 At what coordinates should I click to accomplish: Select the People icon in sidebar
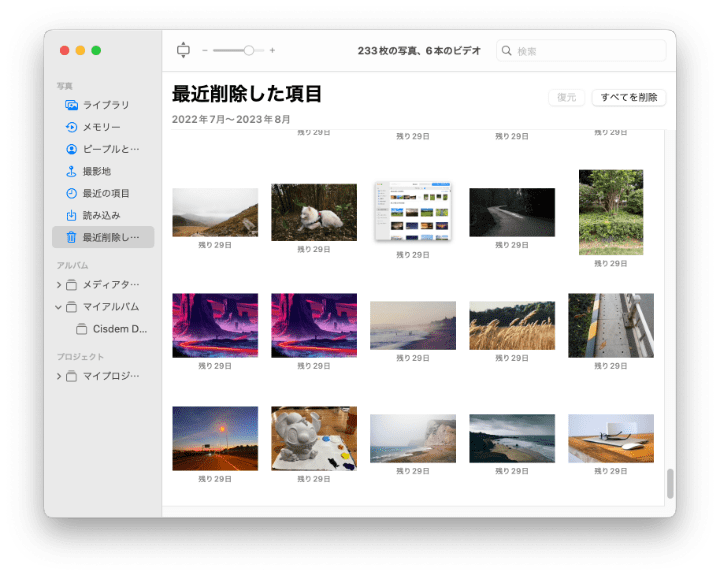[71, 149]
